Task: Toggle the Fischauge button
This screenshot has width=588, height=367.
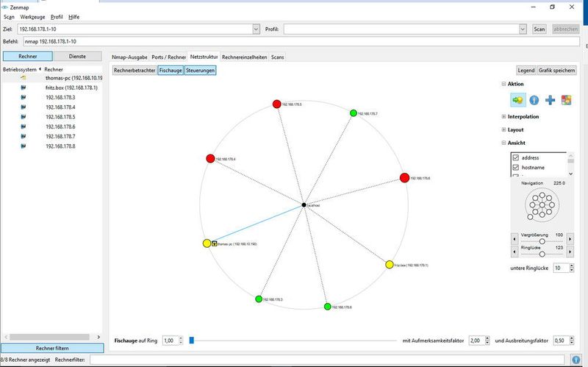Action: 171,70
